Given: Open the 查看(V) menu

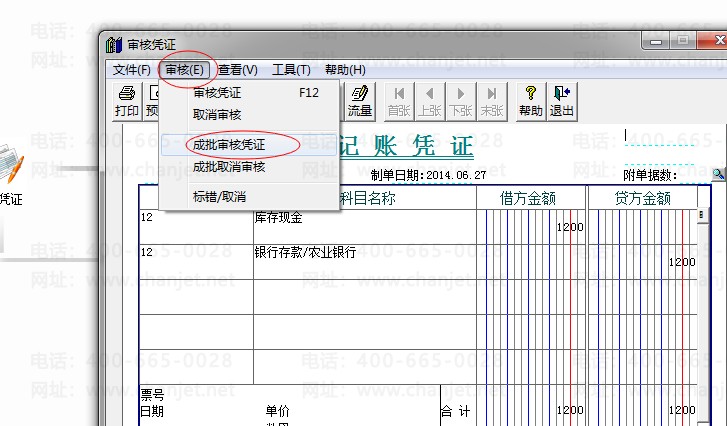Looking at the screenshot, I should (237, 70).
